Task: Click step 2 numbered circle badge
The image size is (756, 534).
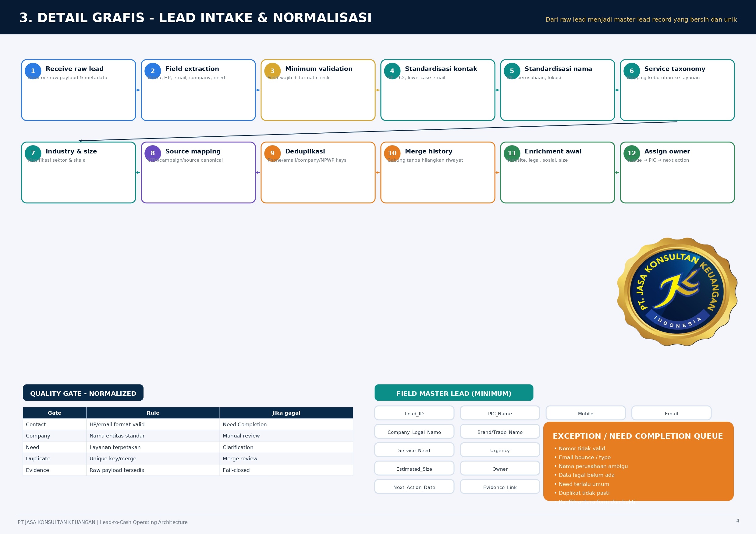Action: (x=153, y=71)
